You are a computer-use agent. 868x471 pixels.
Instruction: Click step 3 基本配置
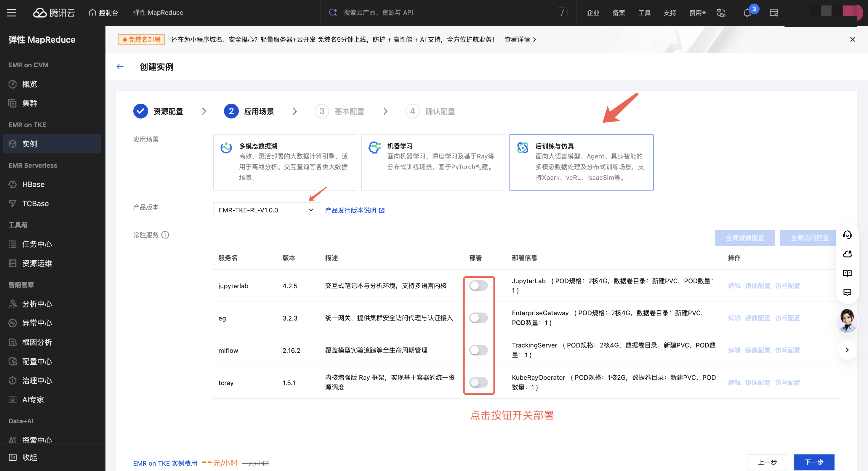click(x=340, y=111)
